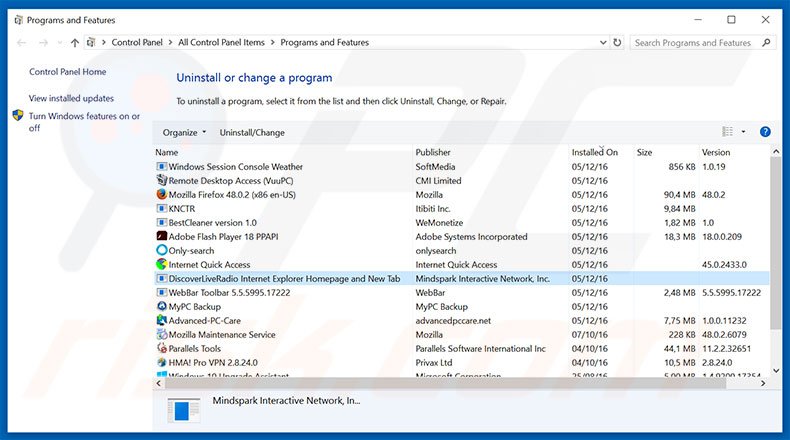This screenshot has width=790, height=440.
Task: Open Control Panel Home link
Action: click(x=68, y=72)
